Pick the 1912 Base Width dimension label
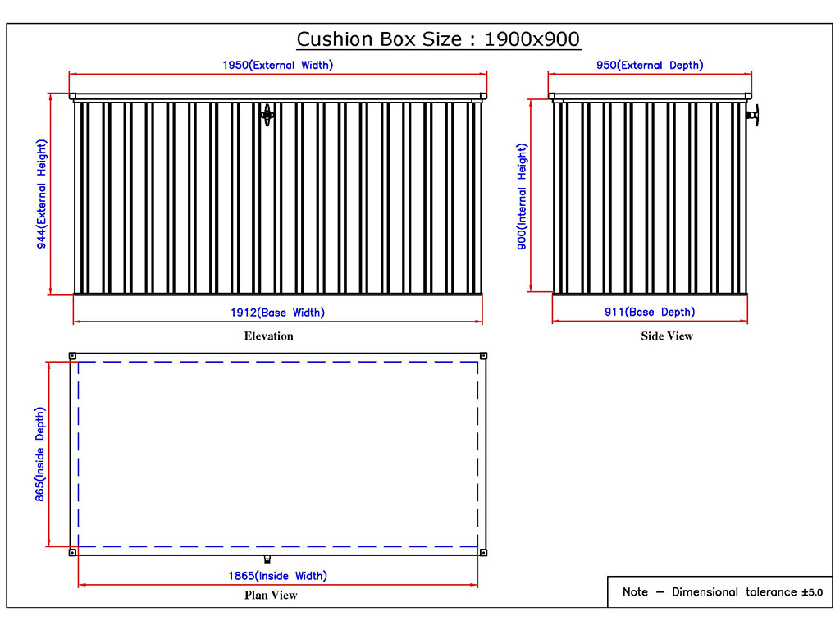The image size is (840, 630). coord(278,313)
